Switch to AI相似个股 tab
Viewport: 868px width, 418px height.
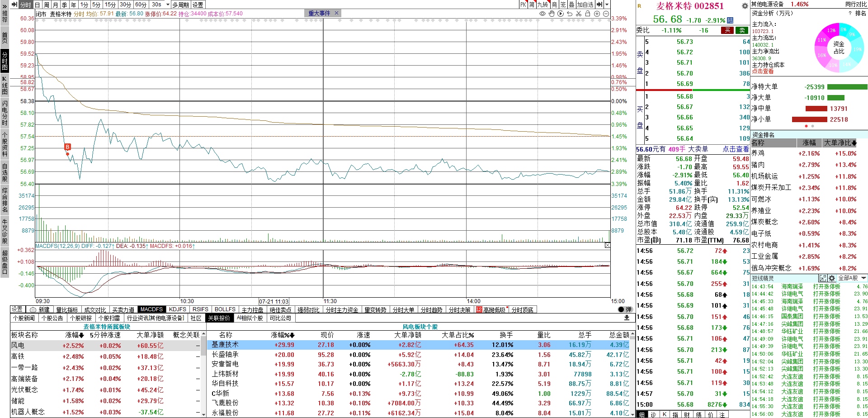click(x=250, y=318)
